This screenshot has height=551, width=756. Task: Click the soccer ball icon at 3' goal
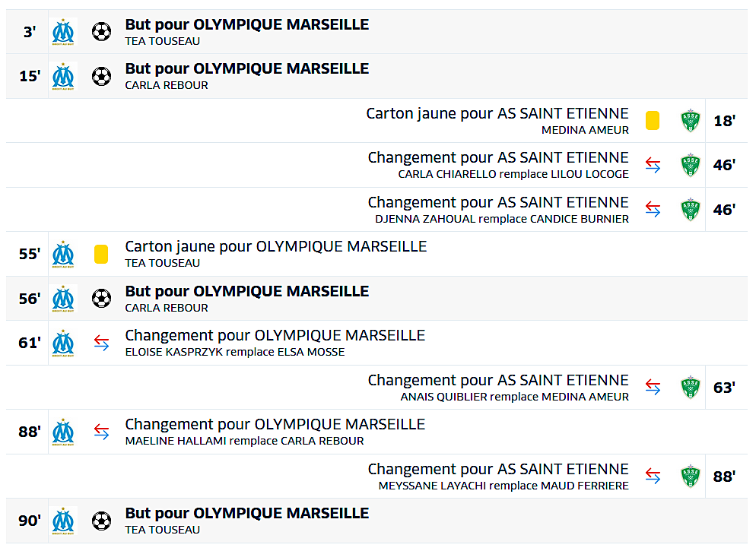coord(101,32)
